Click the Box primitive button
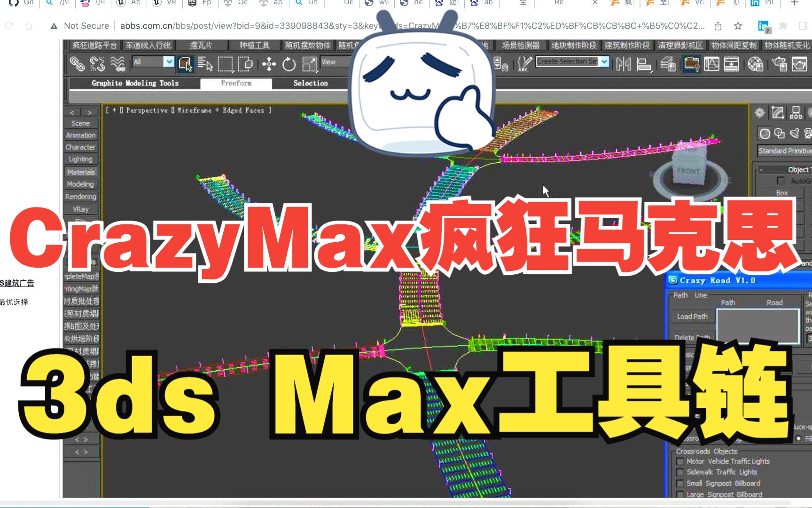The image size is (812, 508). click(x=781, y=193)
